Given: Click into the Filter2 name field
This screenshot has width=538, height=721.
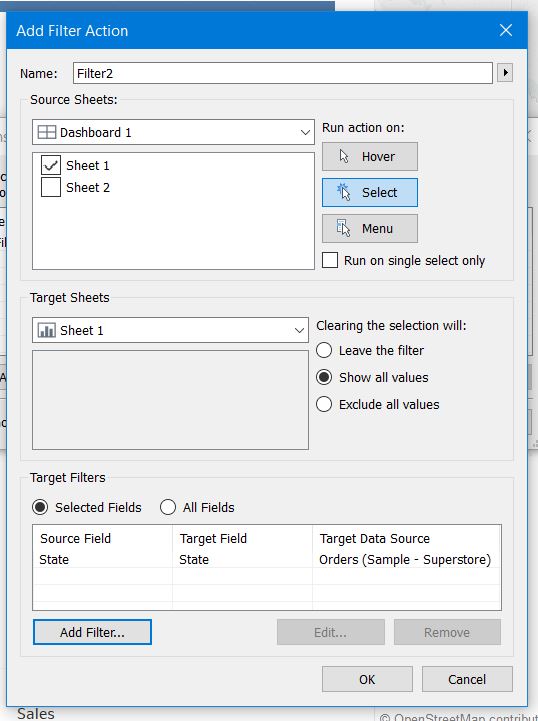Looking at the screenshot, I should 283,73.
